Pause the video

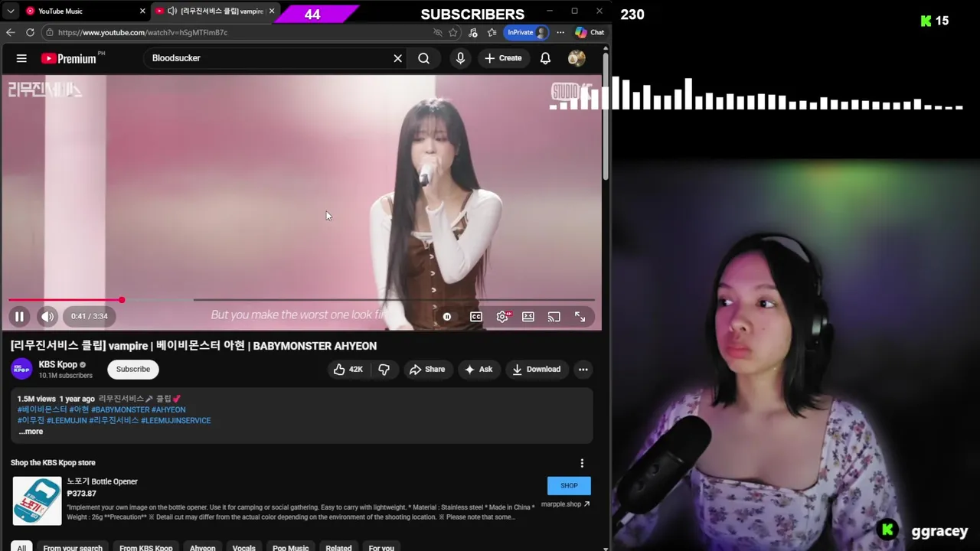(19, 316)
